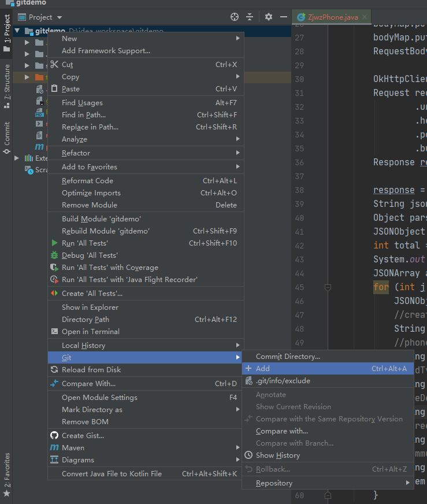Image resolution: width=427 pixels, height=504 pixels.
Task: Choose Rebuild Module 'gitdemo'
Action: tap(146, 231)
